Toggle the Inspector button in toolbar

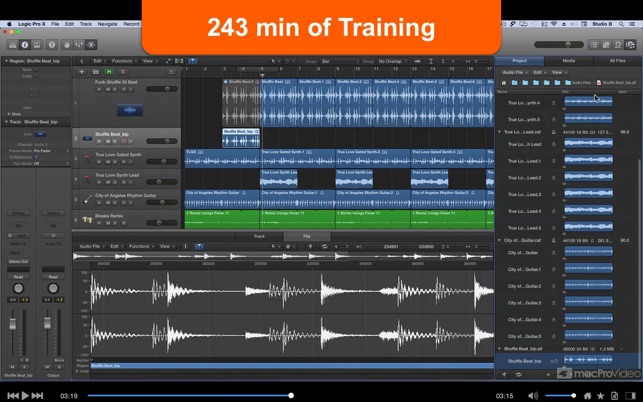click(25, 45)
